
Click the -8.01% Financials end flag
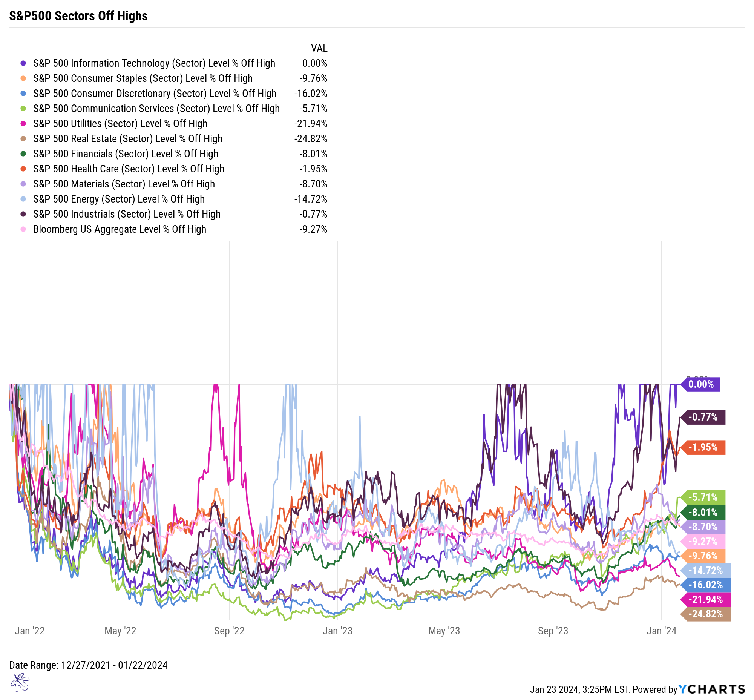click(703, 513)
